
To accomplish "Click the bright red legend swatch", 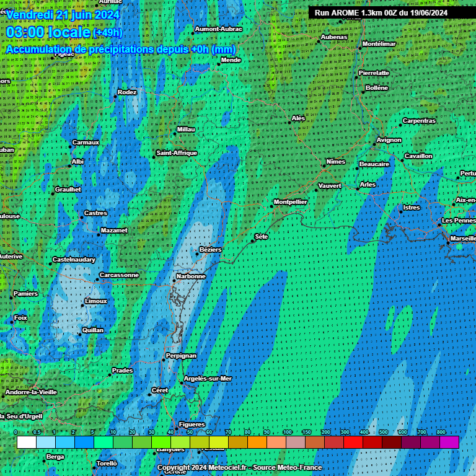I will tap(353, 442).
